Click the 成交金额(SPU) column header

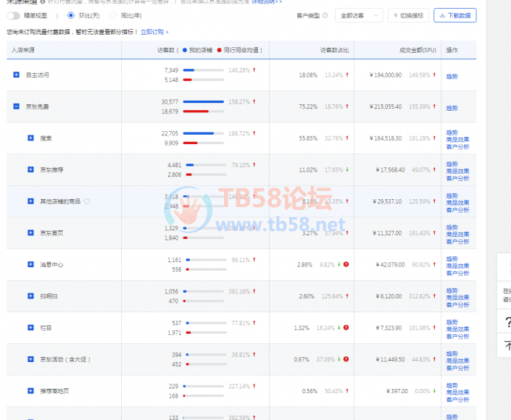point(417,50)
